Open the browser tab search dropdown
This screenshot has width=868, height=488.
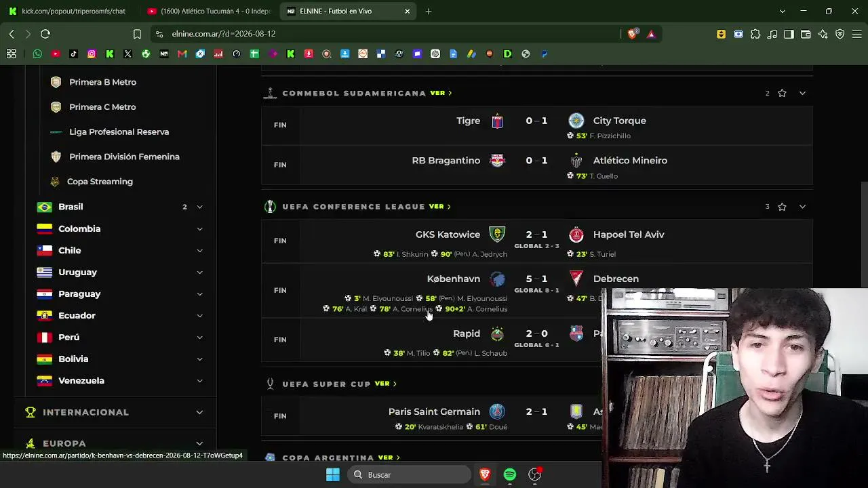[783, 12]
